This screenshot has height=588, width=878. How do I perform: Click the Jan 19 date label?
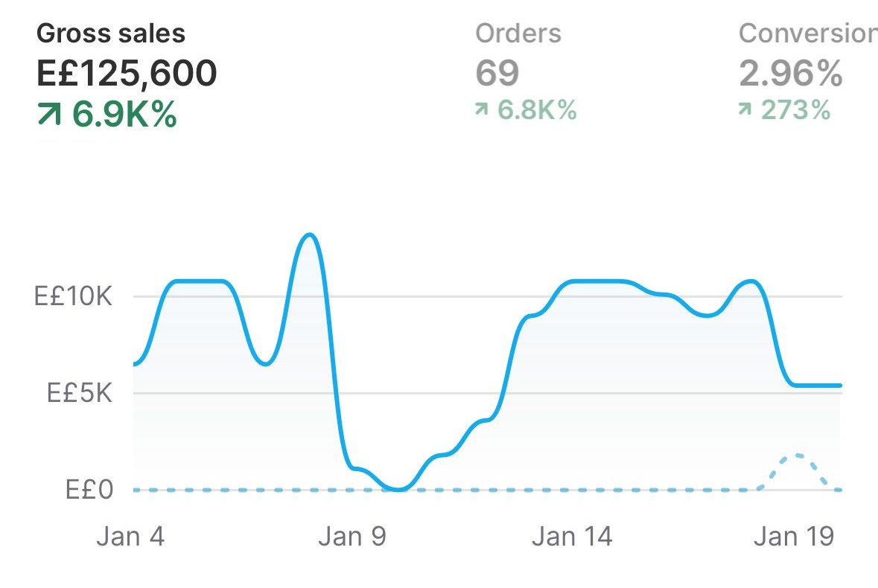pyautogui.click(x=794, y=536)
